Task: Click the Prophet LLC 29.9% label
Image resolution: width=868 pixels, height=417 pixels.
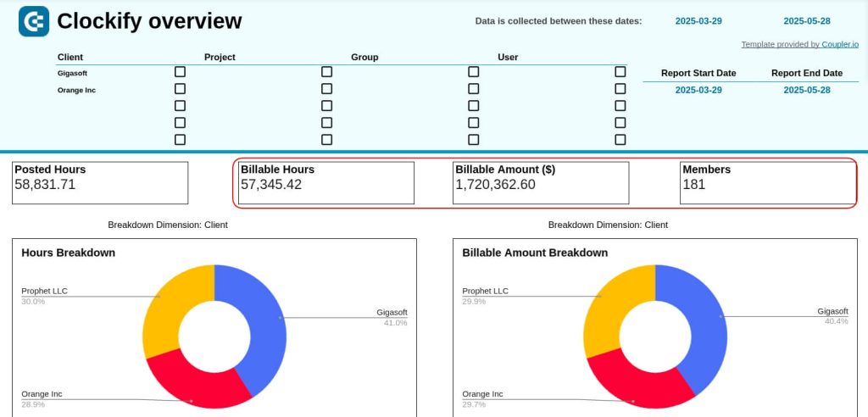Action: pos(485,297)
